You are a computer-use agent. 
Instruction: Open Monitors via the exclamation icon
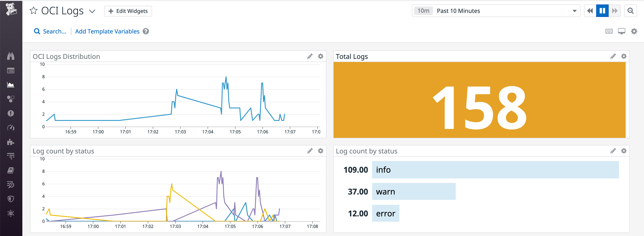11,113
